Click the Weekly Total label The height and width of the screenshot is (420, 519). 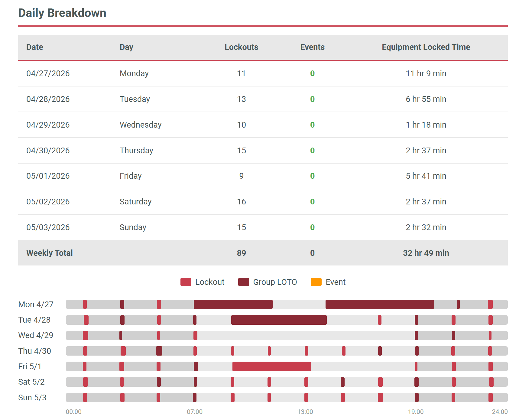50,253
